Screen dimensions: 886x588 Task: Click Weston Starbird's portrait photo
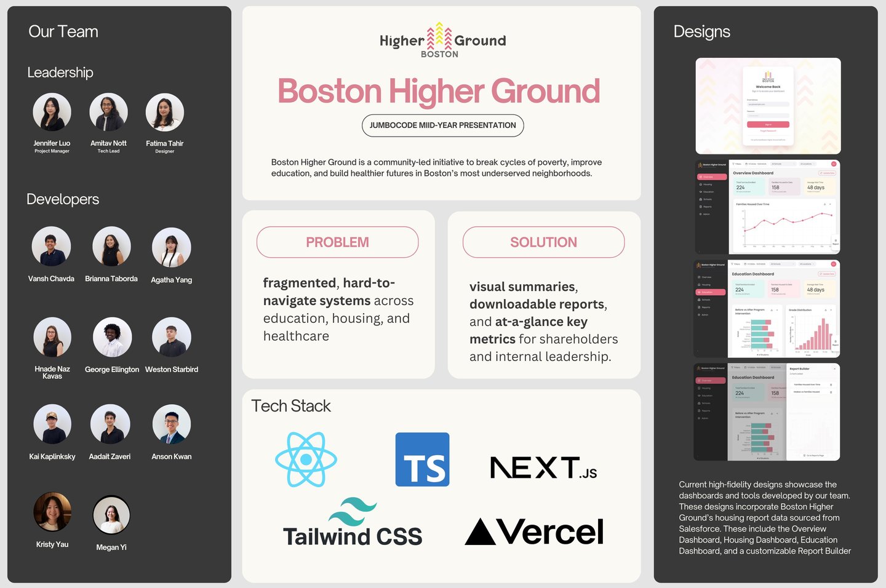(172, 337)
